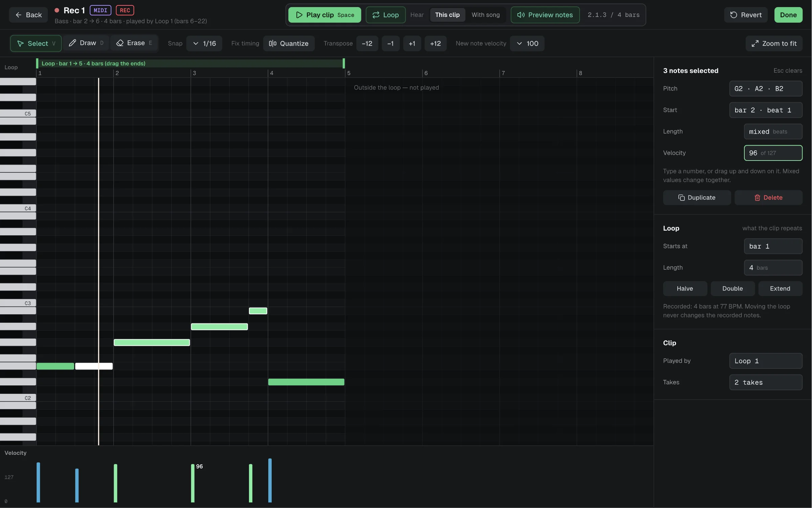Select the white highlighted note in bar 1
This screenshot has width=812, height=508.
tap(94, 366)
